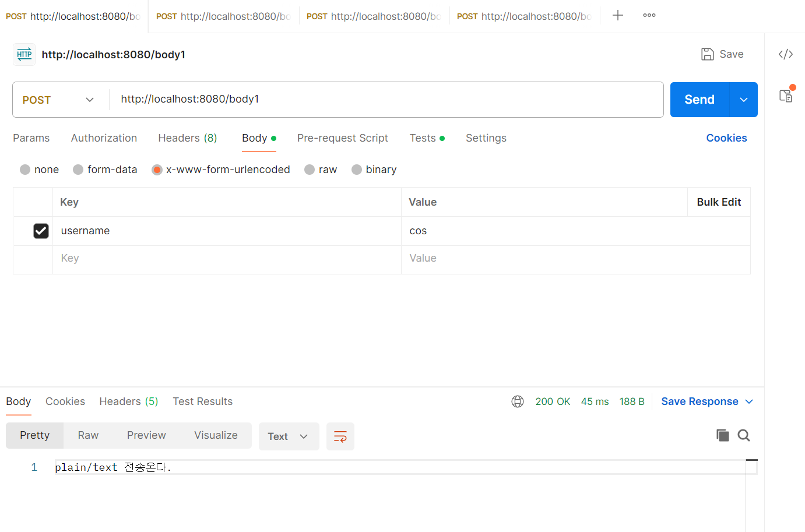Click Bulk Edit
805x532 pixels.
coord(719,202)
